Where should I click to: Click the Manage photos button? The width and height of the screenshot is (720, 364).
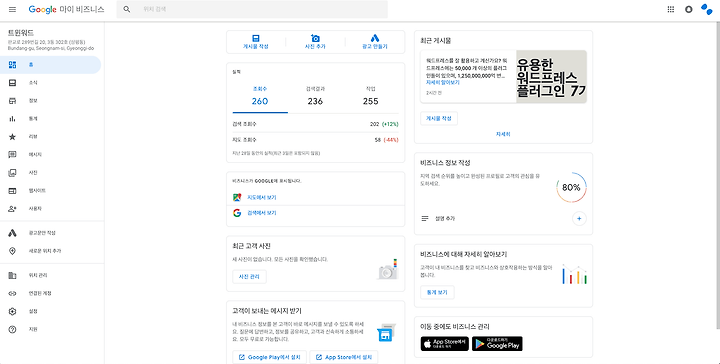pyautogui.click(x=249, y=277)
